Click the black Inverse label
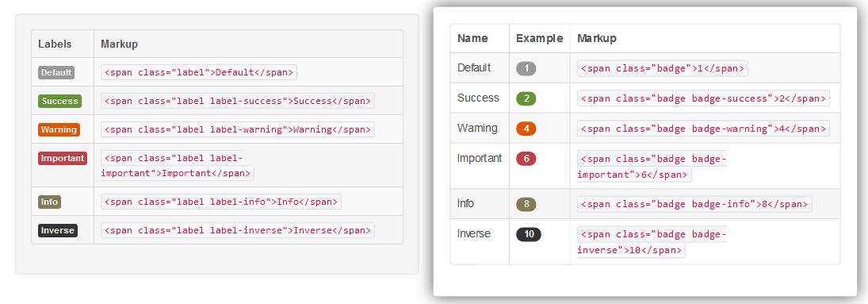This screenshot has height=304, width=868. [58, 230]
